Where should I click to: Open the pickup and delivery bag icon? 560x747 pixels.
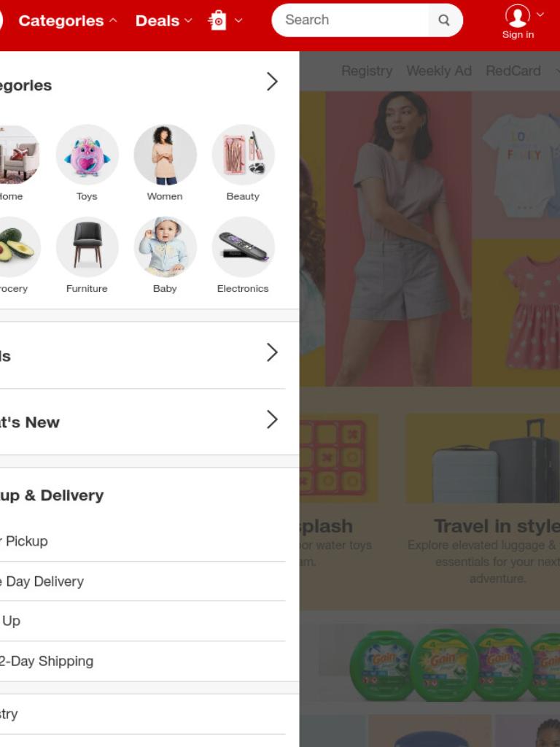pyautogui.click(x=217, y=20)
